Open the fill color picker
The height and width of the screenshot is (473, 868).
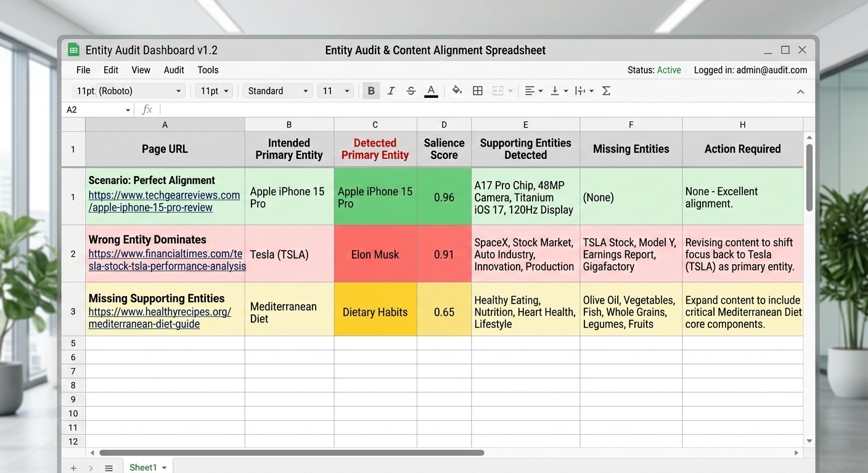[x=457, y=91]
